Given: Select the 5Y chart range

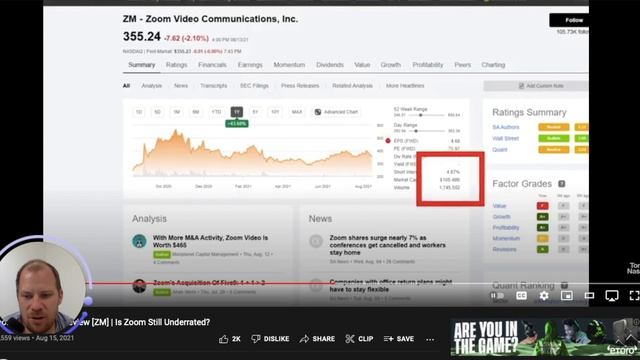Looking at the screenshot, I should pyautogui.click(x=255, y=112).
